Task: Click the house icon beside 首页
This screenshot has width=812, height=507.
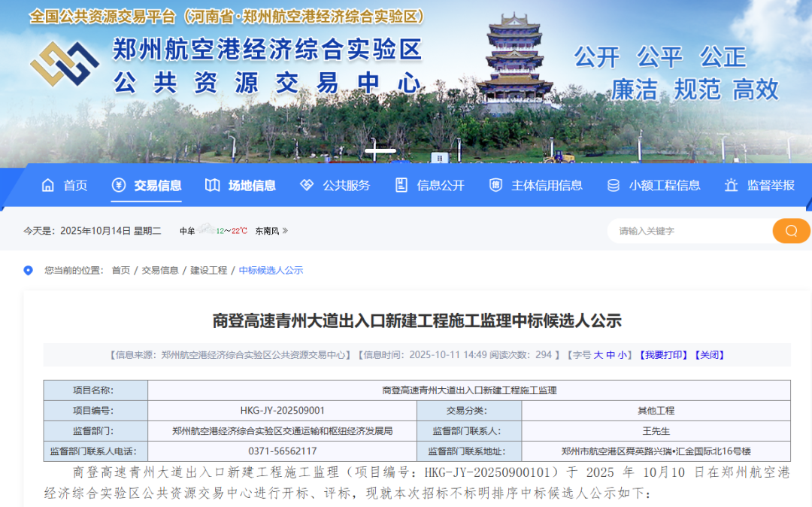Action: pos(48,185)
